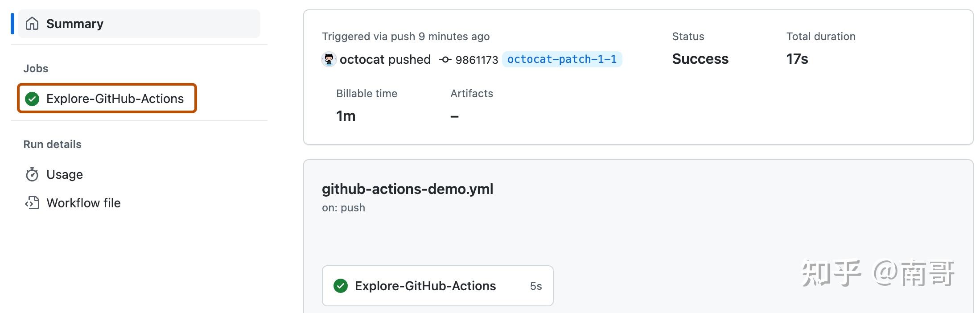This screenshot has width=980, height=313.
Task: Click the github-actions-demo.yml title
Action: [x=408, y=189]
